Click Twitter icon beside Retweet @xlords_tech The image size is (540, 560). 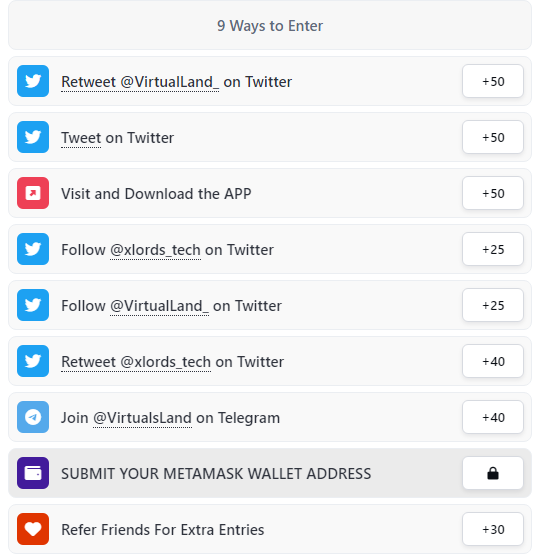pyautogui.click(x=33, y=361)
